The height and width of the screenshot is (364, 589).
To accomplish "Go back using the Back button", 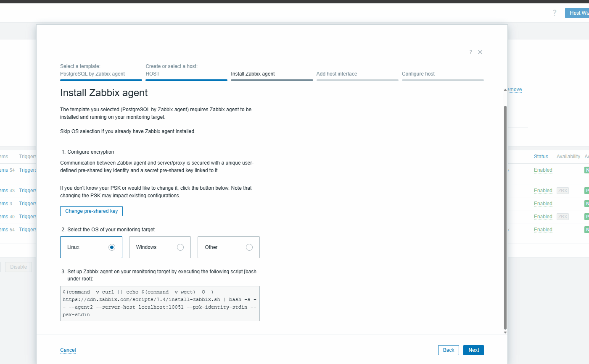I will point(449,350).
